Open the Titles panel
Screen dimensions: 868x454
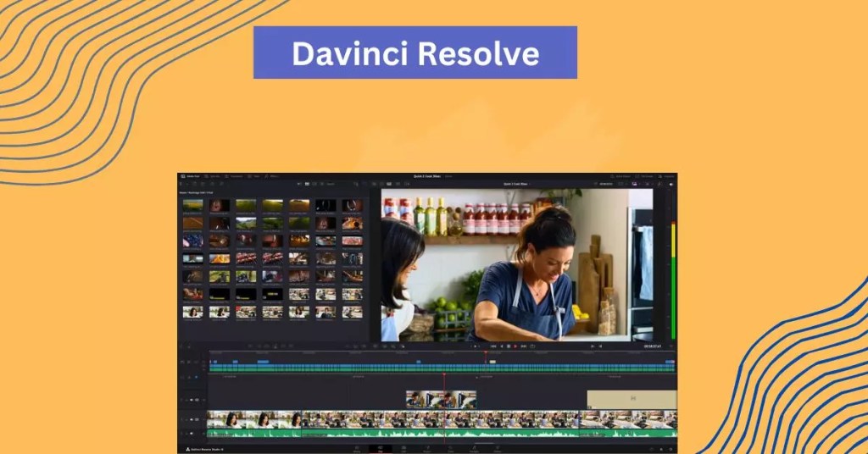coord(254,176)
